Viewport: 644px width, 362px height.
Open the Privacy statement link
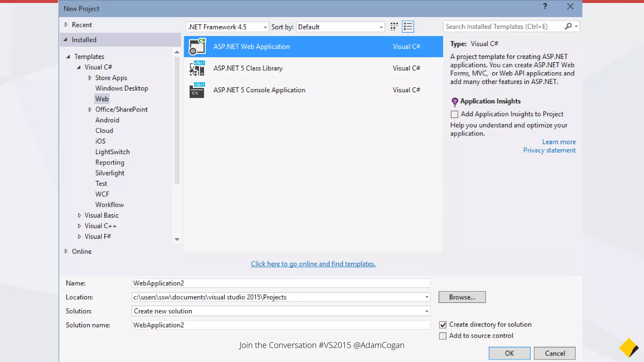tap(549, 150)
